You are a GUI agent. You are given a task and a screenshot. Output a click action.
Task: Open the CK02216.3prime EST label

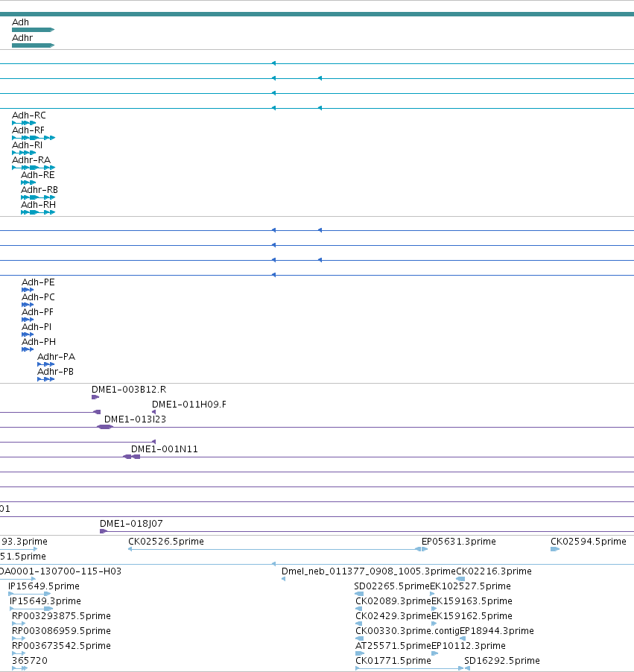(x=494, y=571)
